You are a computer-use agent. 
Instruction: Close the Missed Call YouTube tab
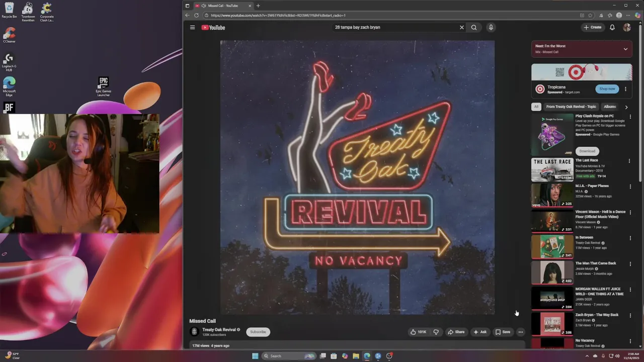250,6
